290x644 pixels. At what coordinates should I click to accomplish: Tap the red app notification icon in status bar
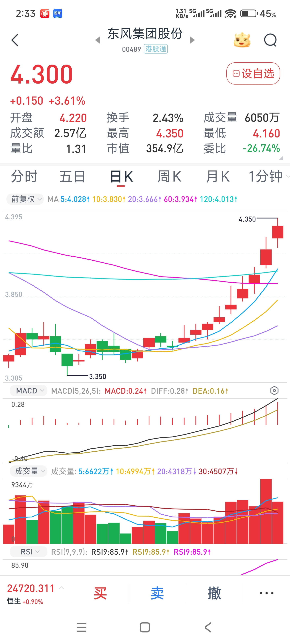45,13
